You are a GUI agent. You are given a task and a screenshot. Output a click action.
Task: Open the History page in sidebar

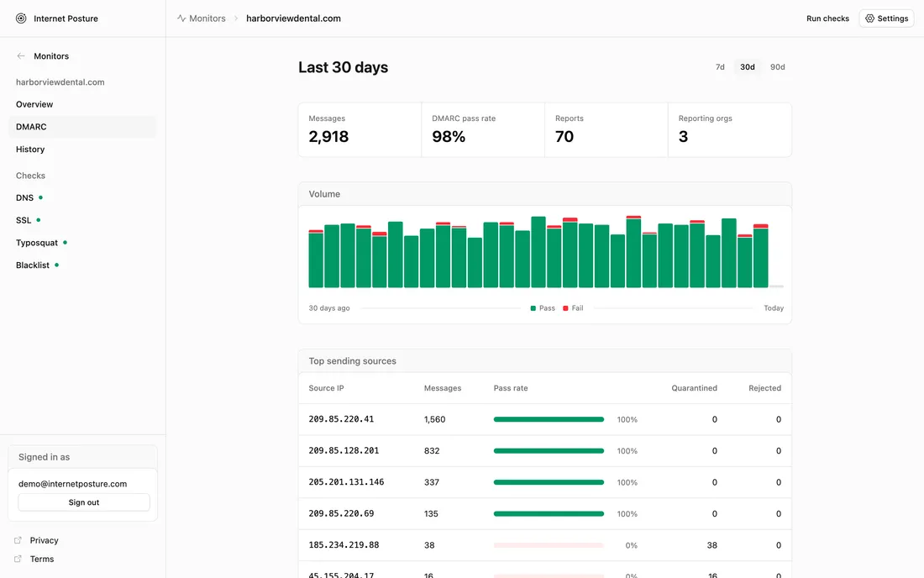[x=82, y=149]
